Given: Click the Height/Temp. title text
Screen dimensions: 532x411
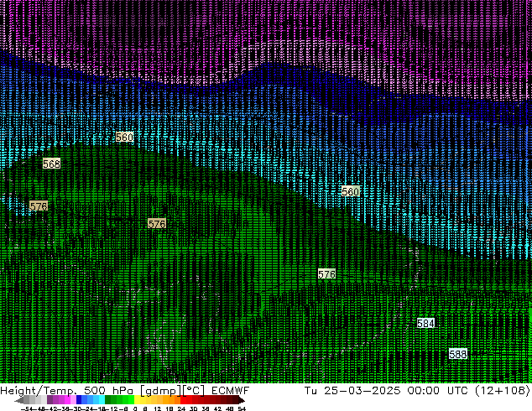Looking at the screenshot, I should pos(39,391).
